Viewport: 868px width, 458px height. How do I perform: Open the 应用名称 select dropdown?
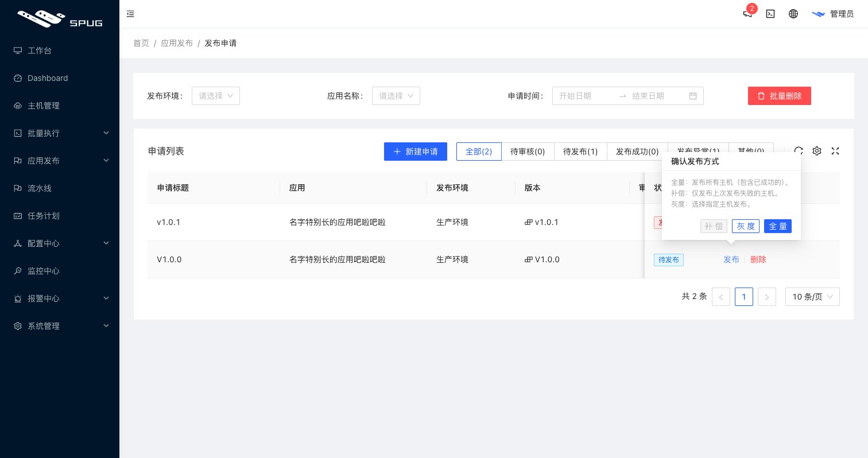396,96
